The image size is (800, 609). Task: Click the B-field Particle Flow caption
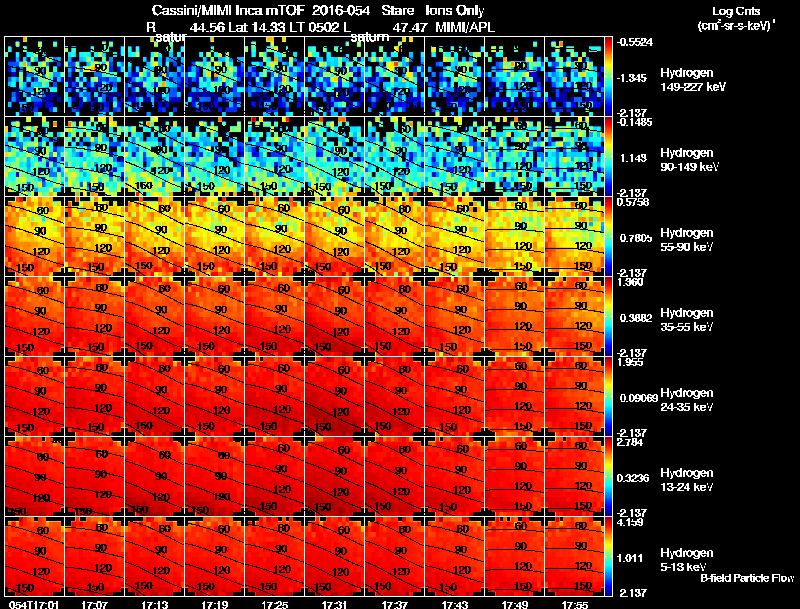(x=747, y=578)
